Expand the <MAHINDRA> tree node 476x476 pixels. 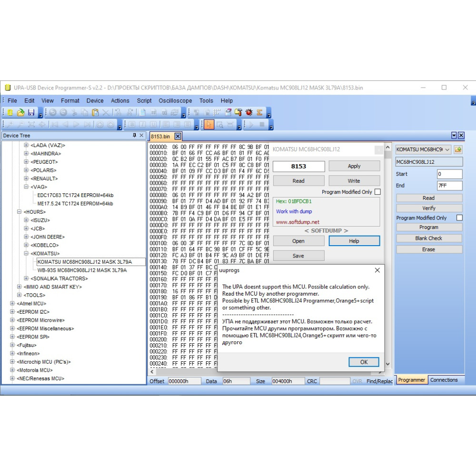click(26, 153)
